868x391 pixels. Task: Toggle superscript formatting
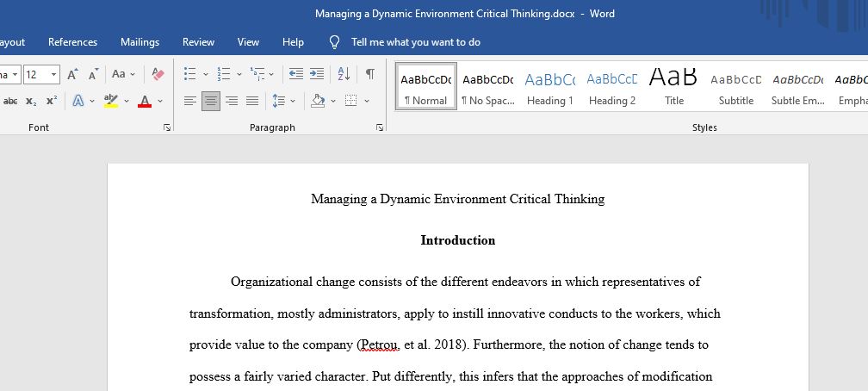click(52, 101)
